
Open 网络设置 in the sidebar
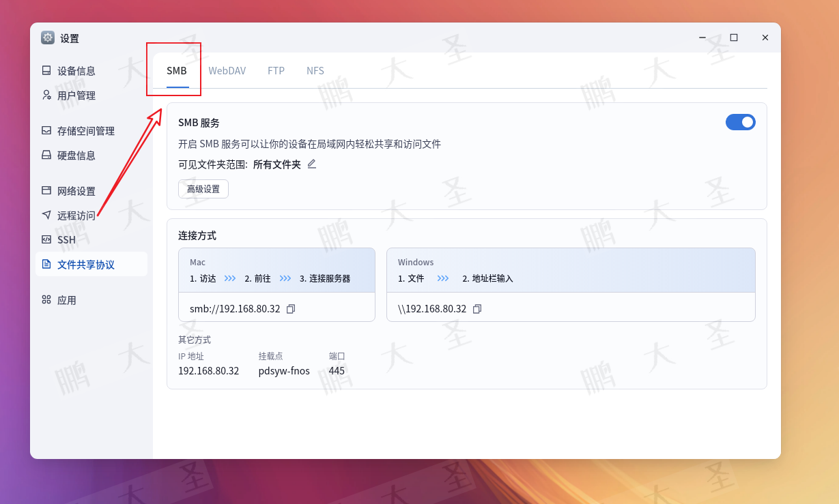click(91, 191)
